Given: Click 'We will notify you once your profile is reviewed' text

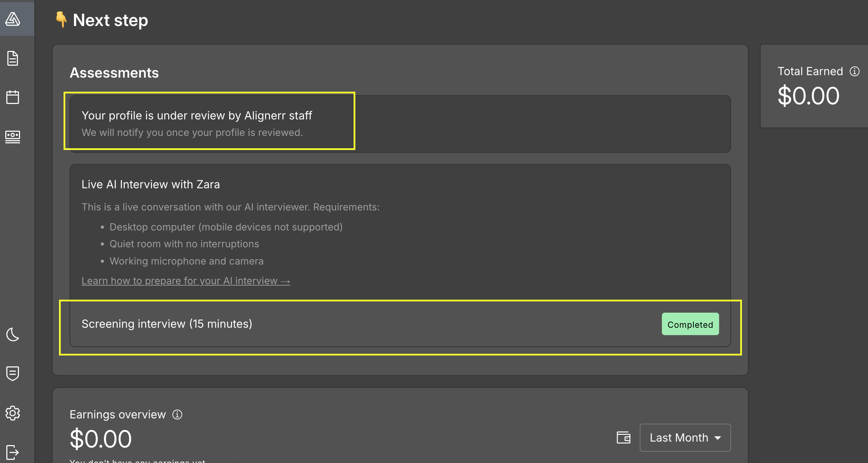Looking at the screenshot, I should coord(192,132).
